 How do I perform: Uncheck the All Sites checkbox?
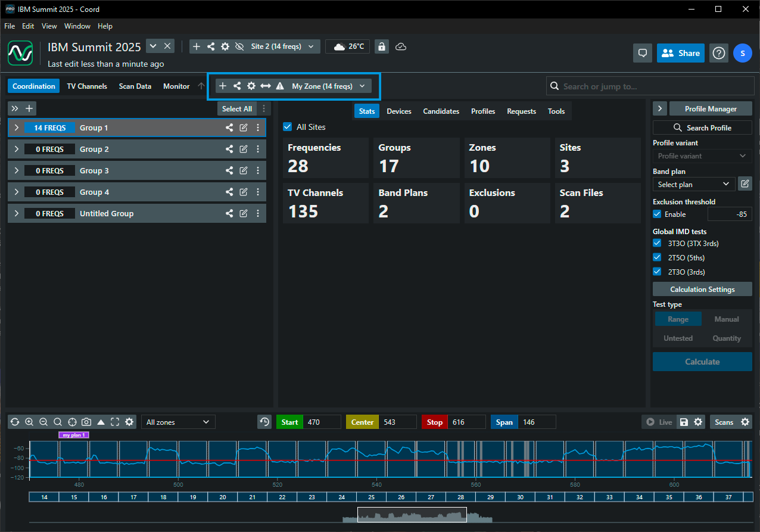288,127
